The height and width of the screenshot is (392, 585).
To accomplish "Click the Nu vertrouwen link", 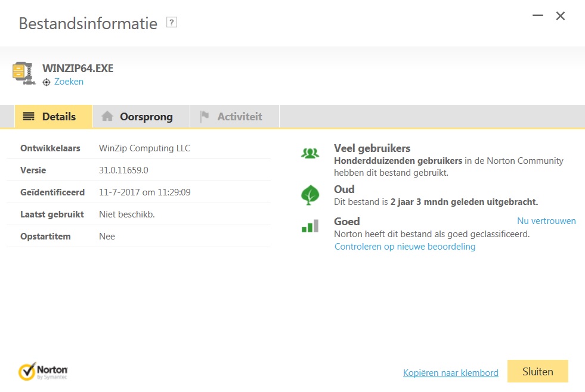I will click(x=546, y=221).
